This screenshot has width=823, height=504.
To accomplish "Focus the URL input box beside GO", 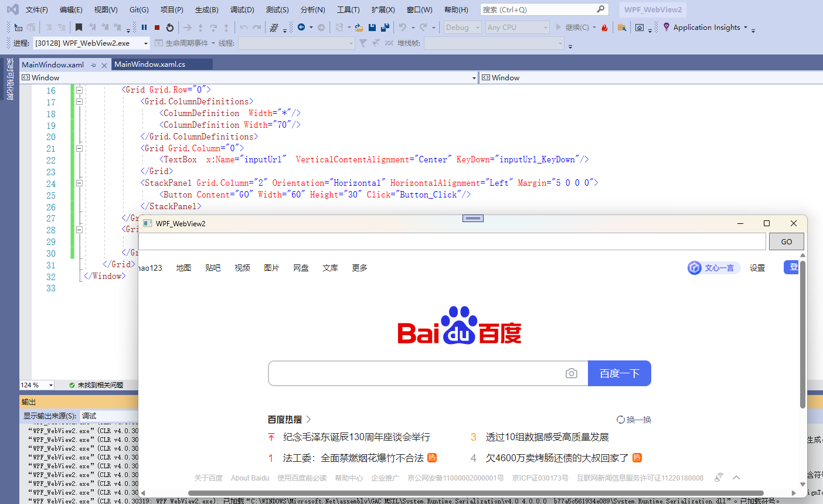I will (452, 241).
